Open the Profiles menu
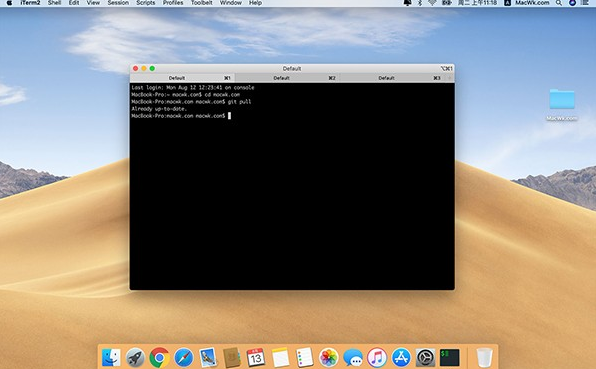The image size is (596, 369). click(x=173, y=3)
